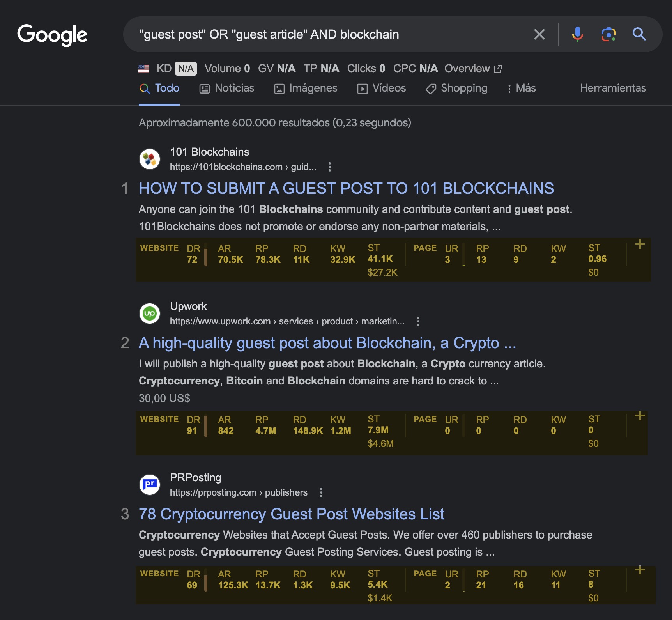Open Google Lens image search
This screenshot has width=672, height=620.
point(608,34)
